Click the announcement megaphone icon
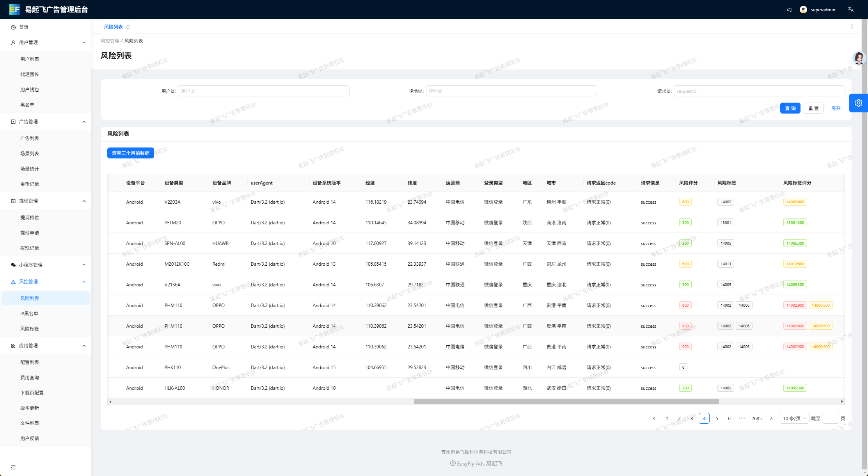Viewport: 868px width, 476px height. [789, 10]
